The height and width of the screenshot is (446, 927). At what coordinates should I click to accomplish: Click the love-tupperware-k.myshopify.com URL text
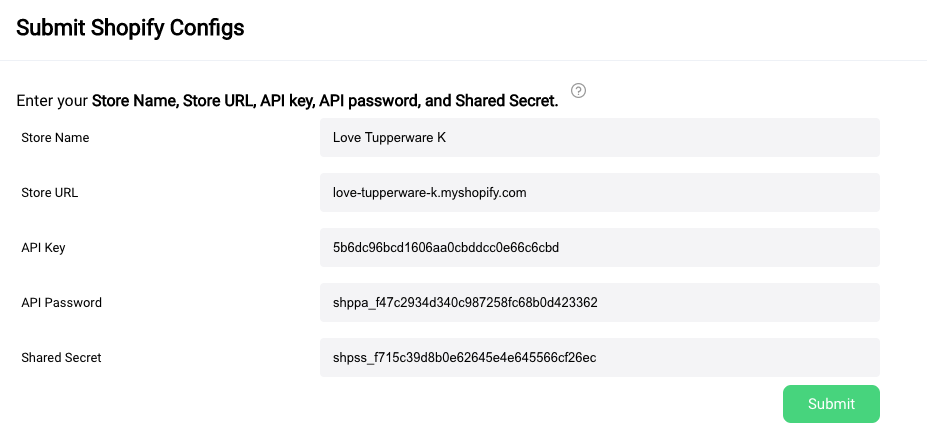tap(430, 193)
